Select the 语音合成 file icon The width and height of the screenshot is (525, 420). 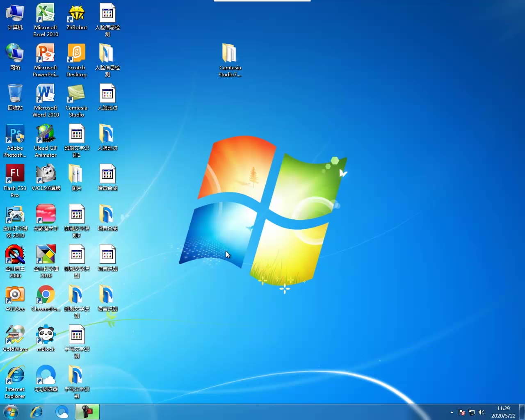click(107, 178)
